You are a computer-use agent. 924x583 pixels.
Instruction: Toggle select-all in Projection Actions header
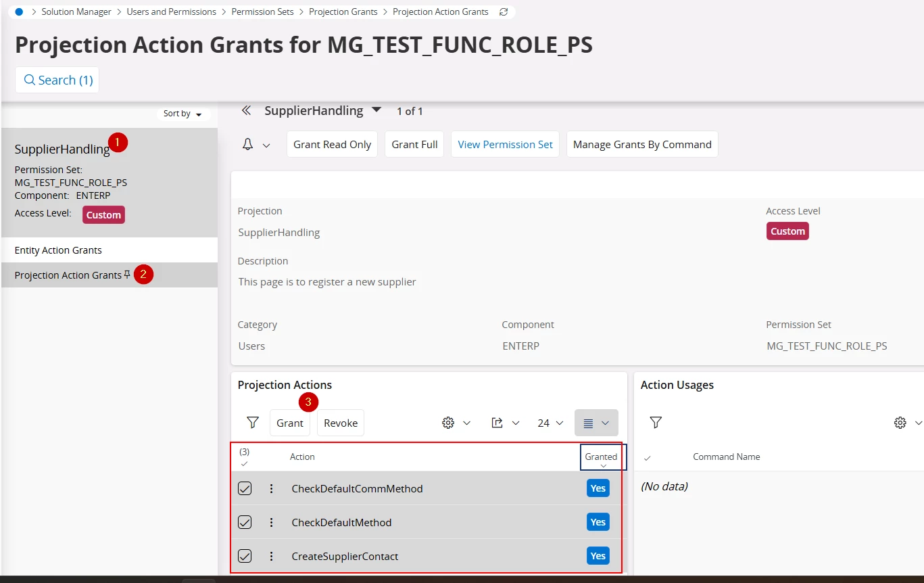click(245, 463)
